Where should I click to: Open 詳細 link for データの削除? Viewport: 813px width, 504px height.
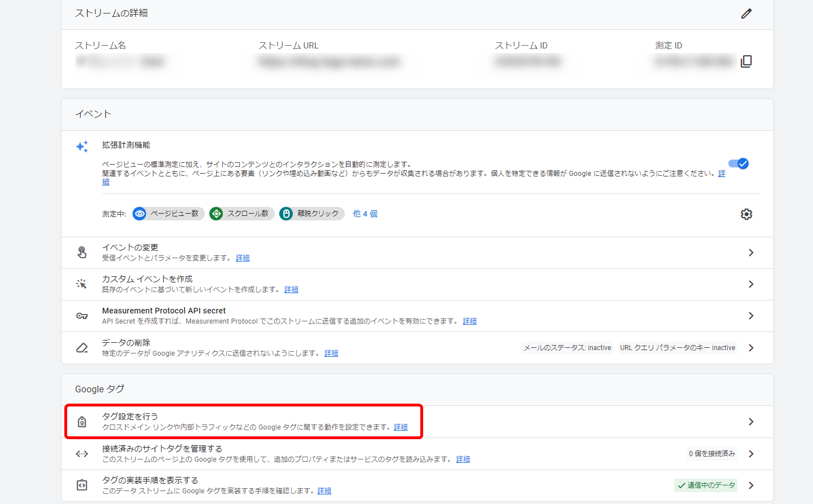(331, 353)
